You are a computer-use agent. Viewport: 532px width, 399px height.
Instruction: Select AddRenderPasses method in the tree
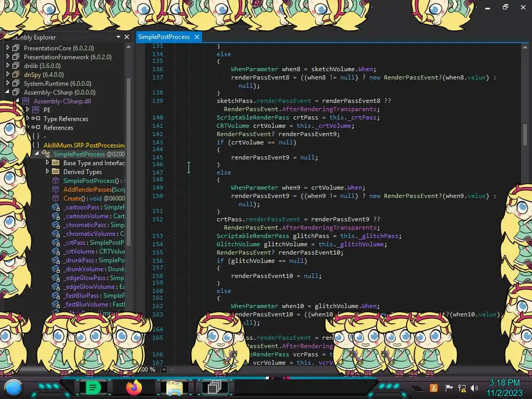coord(94,189)
